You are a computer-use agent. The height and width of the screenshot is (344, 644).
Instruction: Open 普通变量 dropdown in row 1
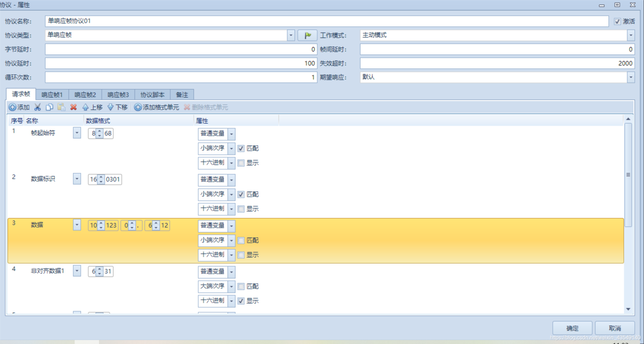(231, 134)
